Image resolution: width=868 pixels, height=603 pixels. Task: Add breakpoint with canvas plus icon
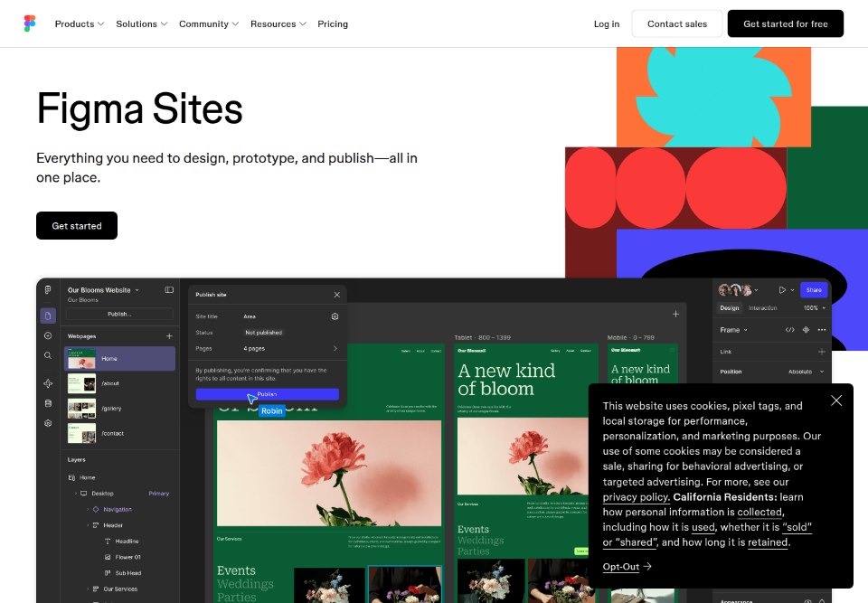676,314
